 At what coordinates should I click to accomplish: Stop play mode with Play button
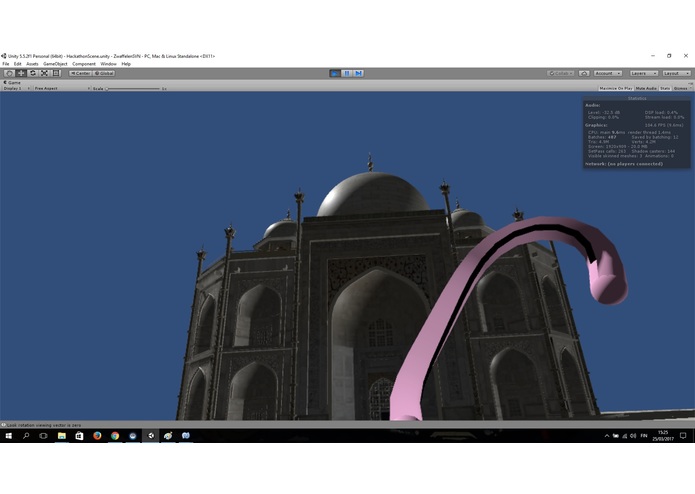coord(335,73)
